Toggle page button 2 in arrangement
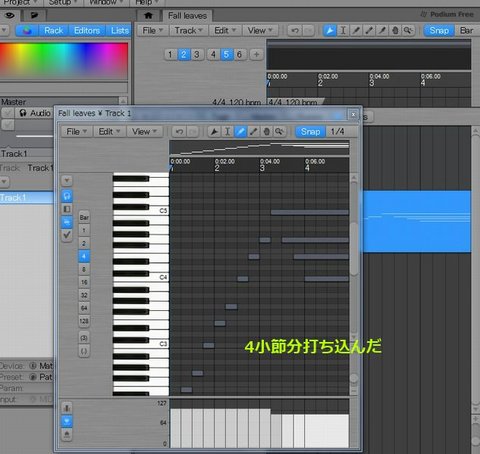 tap(184, 54)
